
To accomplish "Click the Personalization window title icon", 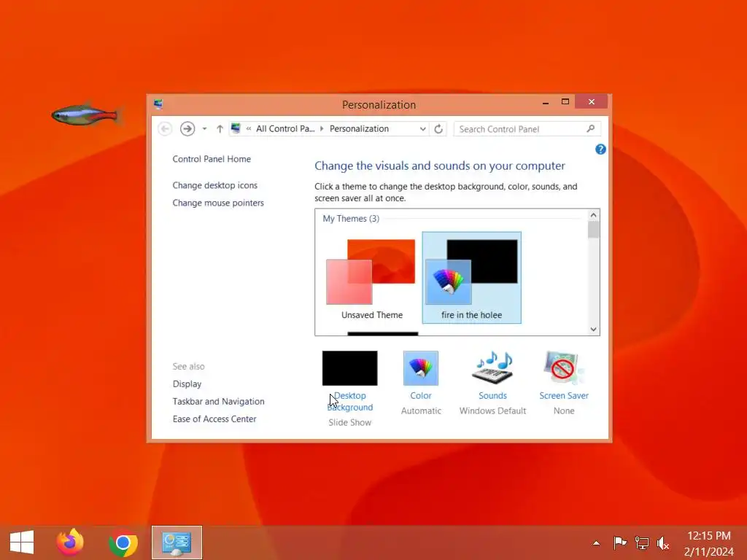I will (158, 104).
